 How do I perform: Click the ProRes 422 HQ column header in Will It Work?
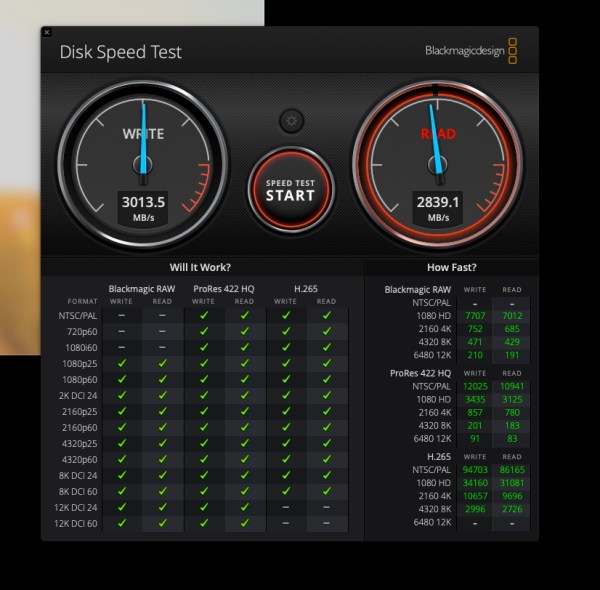pos(222,289)
